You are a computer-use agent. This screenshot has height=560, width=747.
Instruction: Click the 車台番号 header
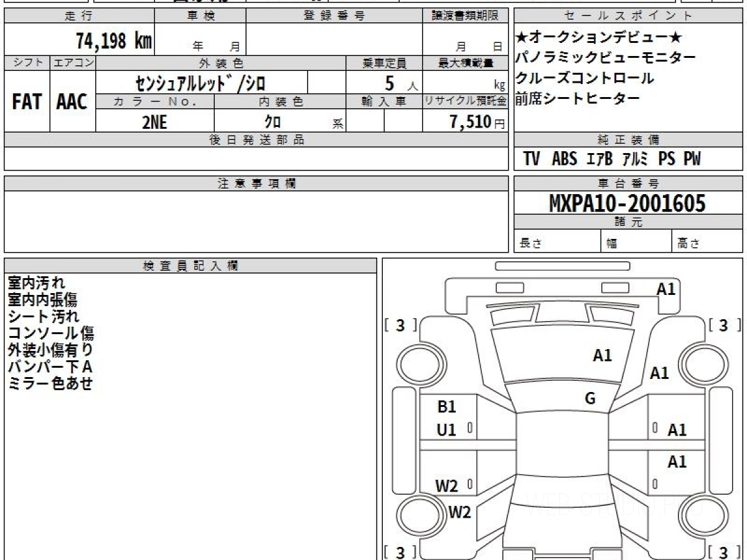click(628, 184)
